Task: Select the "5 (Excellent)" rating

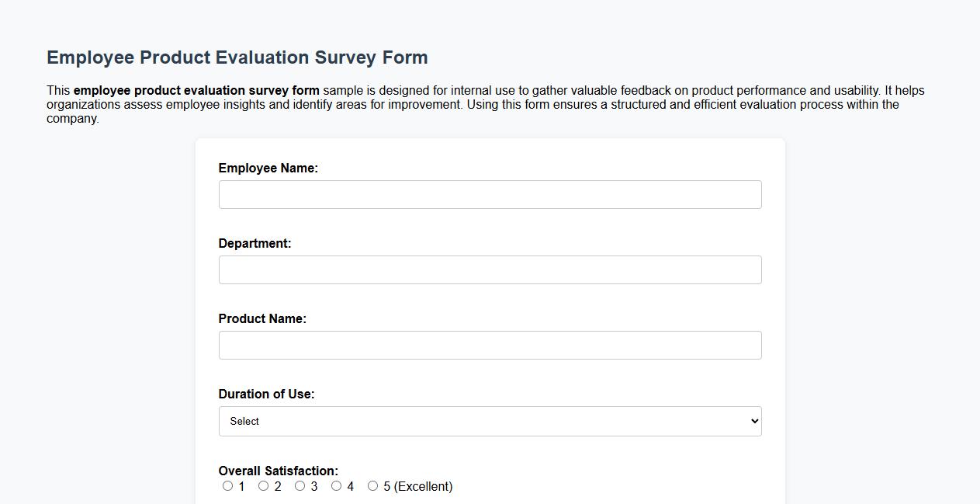Action: point(372,486)
